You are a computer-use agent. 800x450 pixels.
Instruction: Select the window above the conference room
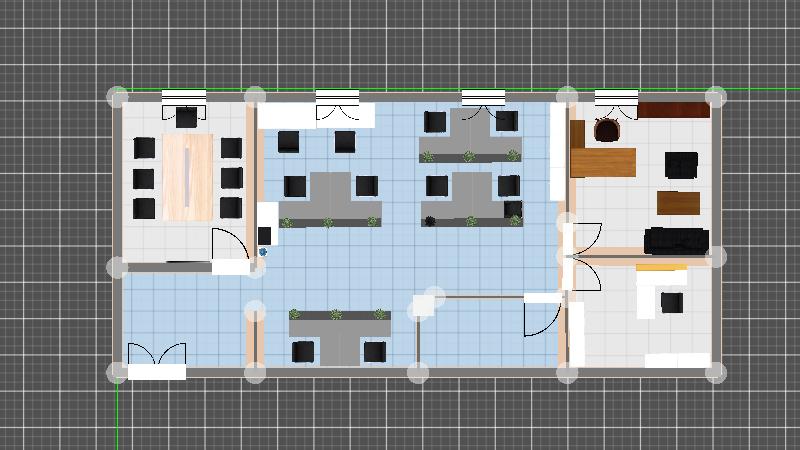tap(184, 96)
